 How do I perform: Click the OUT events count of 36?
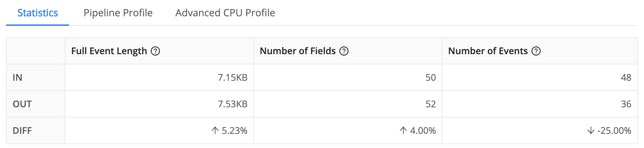coord(626,104)
